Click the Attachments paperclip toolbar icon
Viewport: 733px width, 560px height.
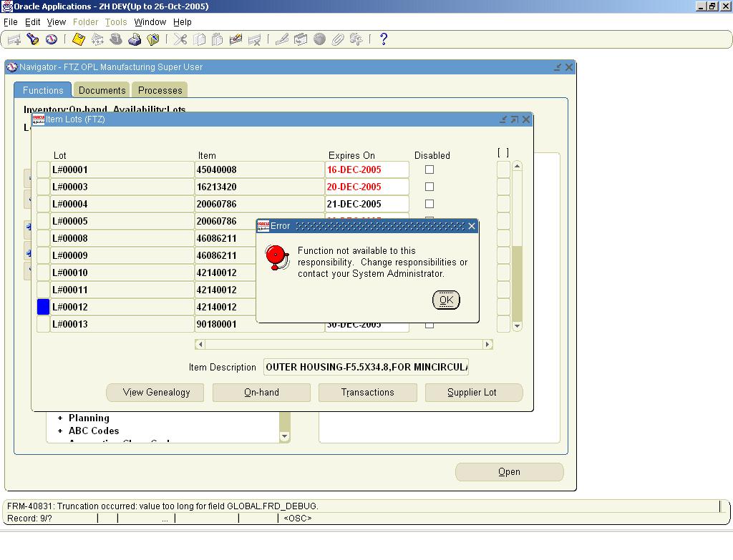coord(338,39)
